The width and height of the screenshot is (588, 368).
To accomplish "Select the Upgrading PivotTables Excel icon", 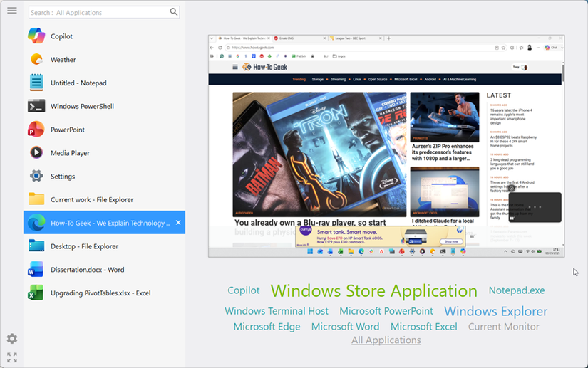I will click(36, 293).
